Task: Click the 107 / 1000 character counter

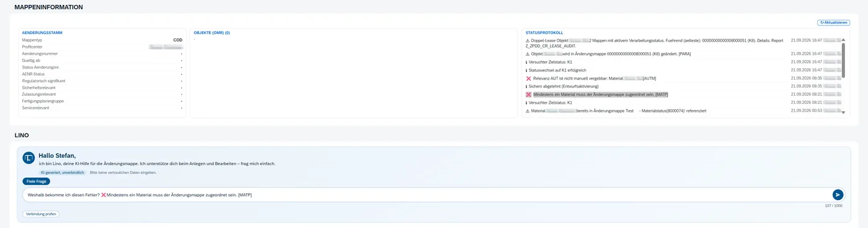Action: pyautogui.click(x=833, y=206)
